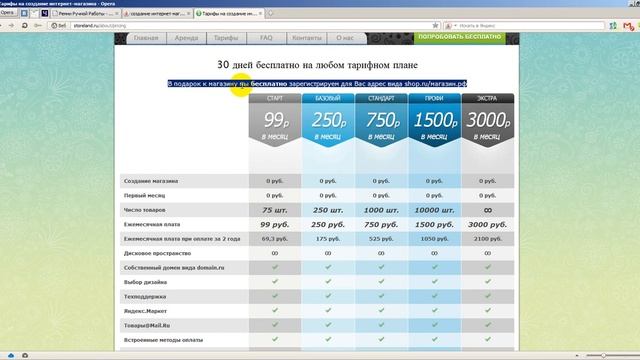This screenshot has height=360, width=640.
Task: Click the storeland.ru address field
Action: click(x=251, y=25)
